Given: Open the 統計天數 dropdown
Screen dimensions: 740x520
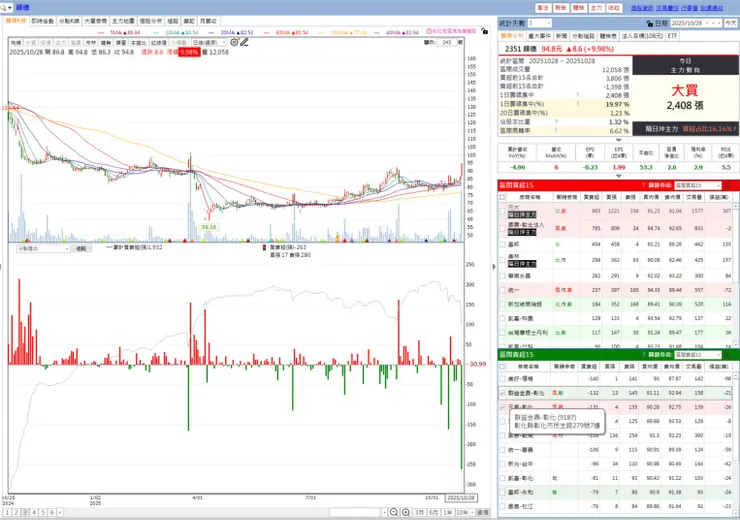Looking at the screenshot, I should pos(539,23).
